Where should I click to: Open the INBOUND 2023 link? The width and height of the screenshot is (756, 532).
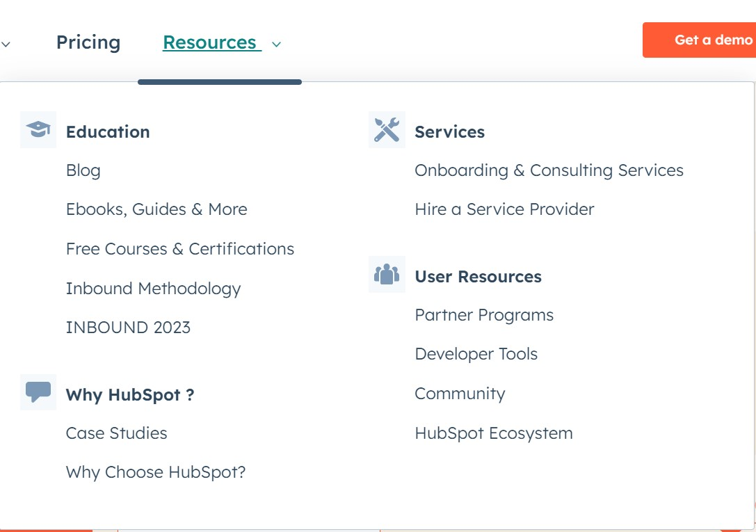point(128,328)
